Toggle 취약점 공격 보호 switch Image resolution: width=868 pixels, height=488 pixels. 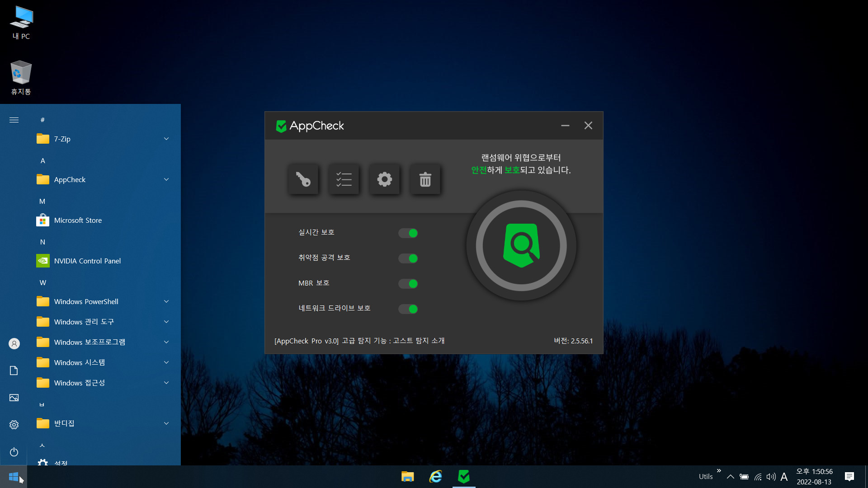click(408, 258)
